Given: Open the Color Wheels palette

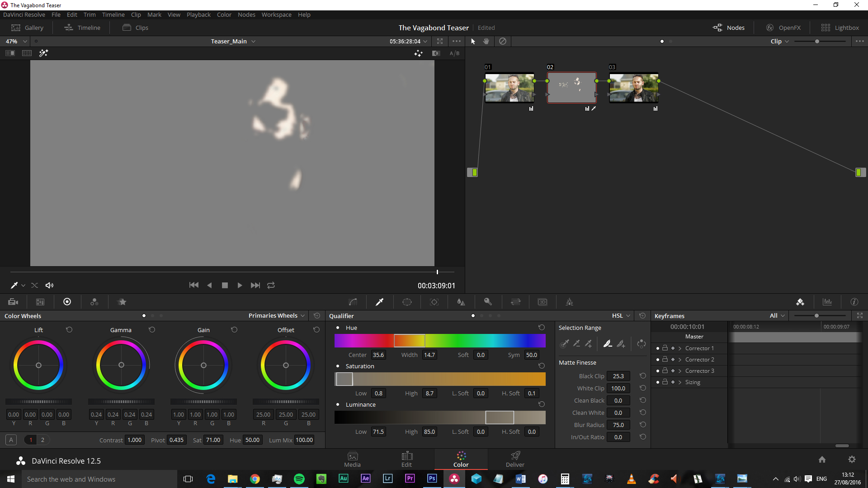Looking at the screenshot, I should point(67,302).
